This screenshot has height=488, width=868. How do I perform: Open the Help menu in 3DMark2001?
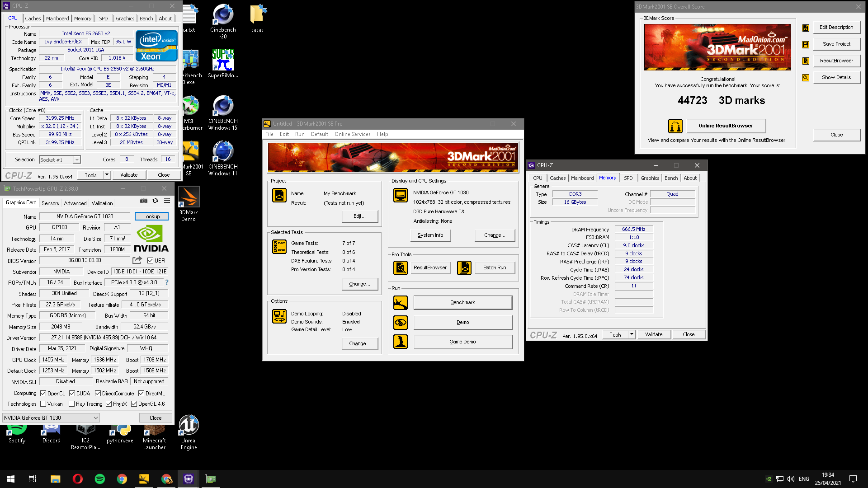[x=382, y=134]
